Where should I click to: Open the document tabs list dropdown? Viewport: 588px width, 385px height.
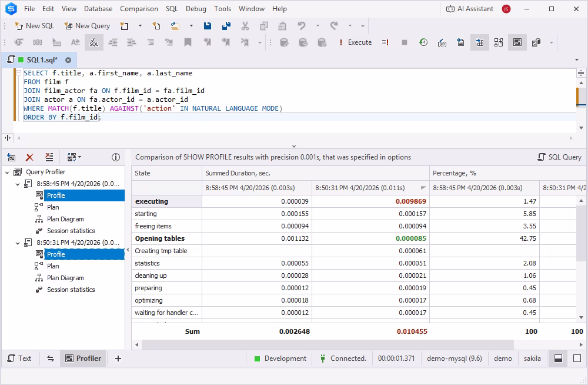click(x=577, y=59)
